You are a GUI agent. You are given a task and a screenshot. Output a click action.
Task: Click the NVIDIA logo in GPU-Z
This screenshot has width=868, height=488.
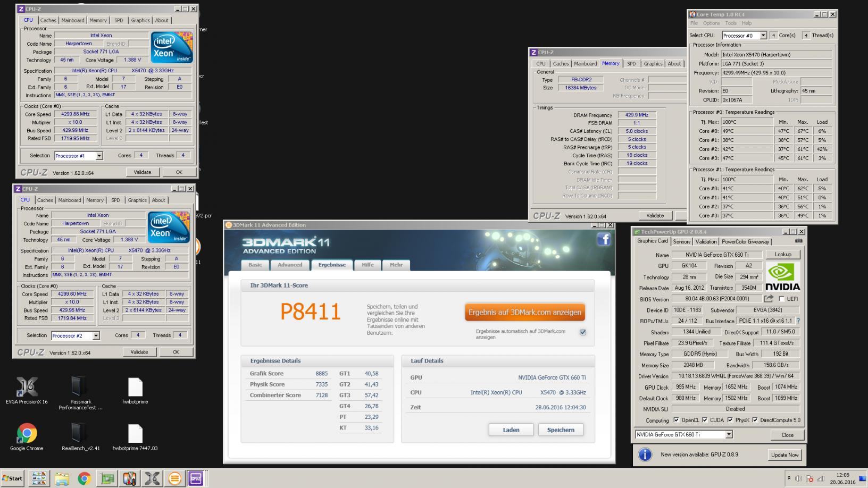(782, 277)
